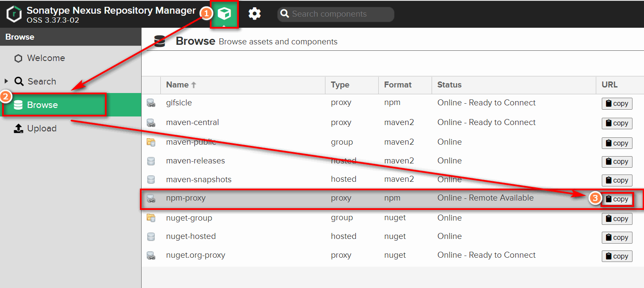Click the Sonatype Nexus logo icon
The width and height of the screenshot is (644, 288).
tap(14, 14)
